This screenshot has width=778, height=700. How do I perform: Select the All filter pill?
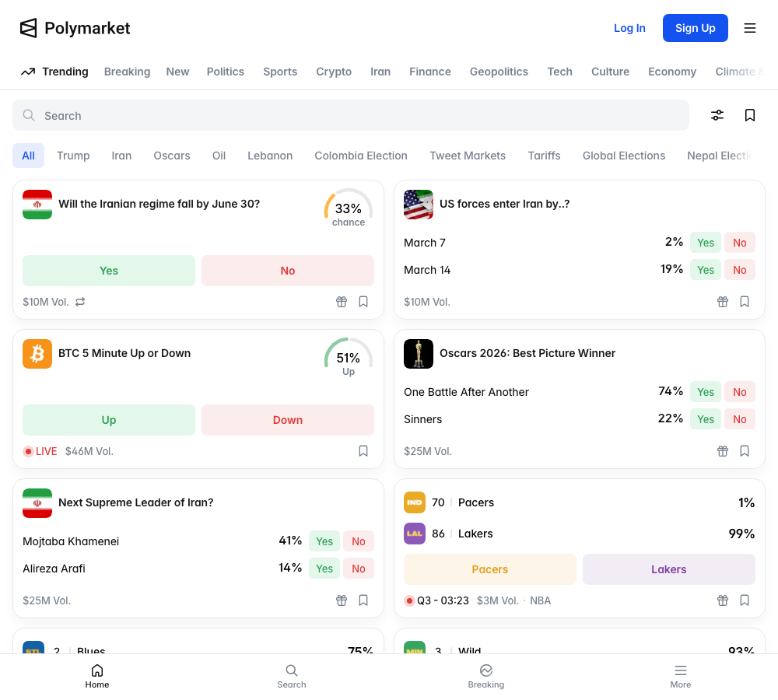[x=28, y=156]
